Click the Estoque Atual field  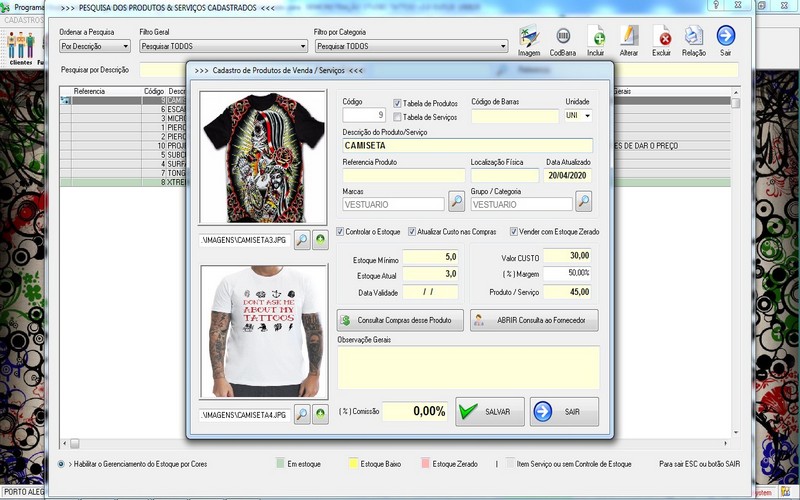(430, 274)
